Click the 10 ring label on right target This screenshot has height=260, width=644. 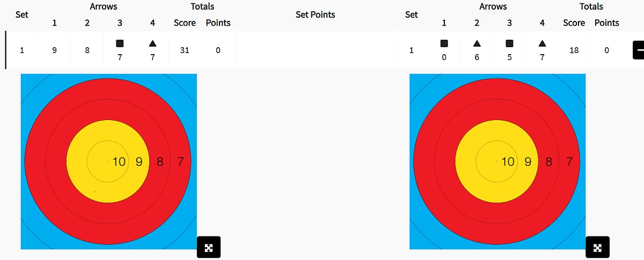(x=507, y=161)
